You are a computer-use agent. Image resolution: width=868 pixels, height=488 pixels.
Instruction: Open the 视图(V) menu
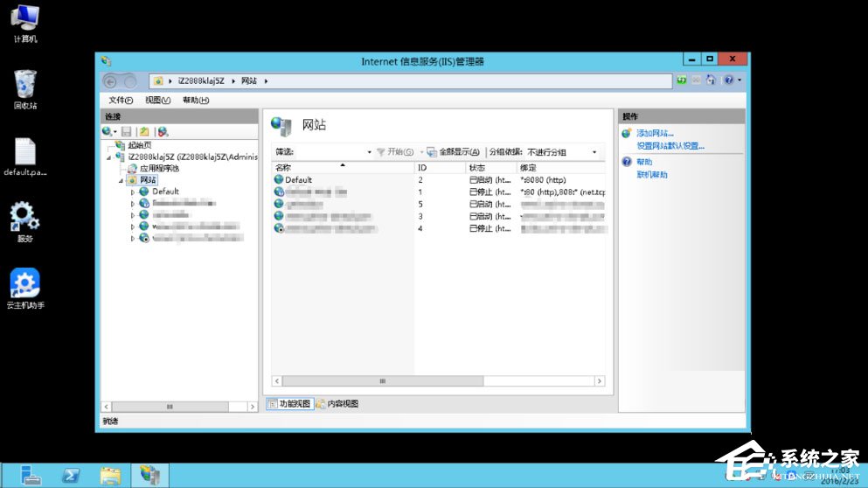tap(158, 101)
